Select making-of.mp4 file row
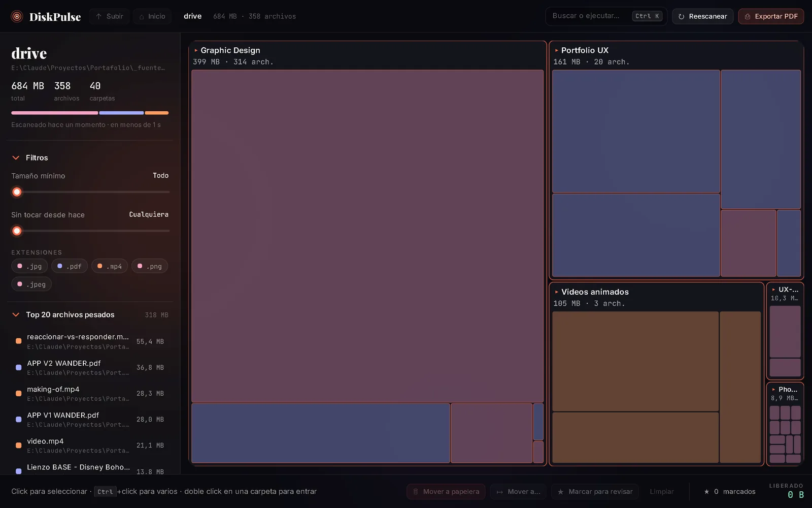This screenshot has height=508, width=812. point(90,393)
